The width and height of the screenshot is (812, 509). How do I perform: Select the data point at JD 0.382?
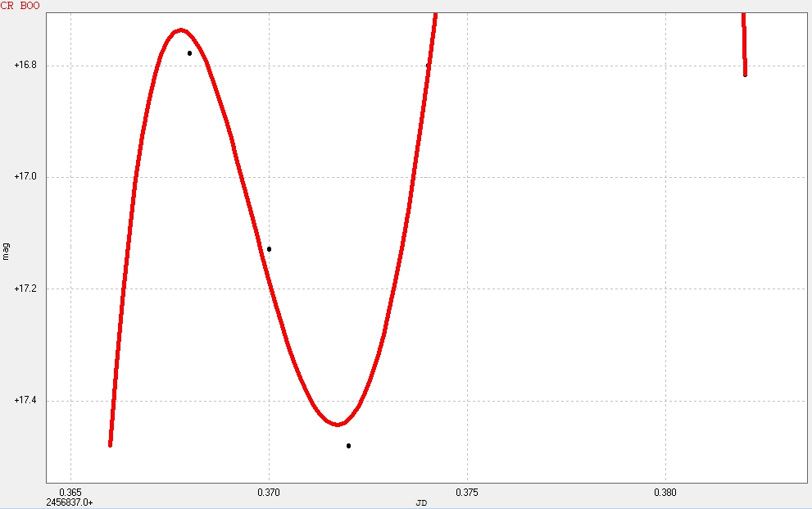point(745,75)
